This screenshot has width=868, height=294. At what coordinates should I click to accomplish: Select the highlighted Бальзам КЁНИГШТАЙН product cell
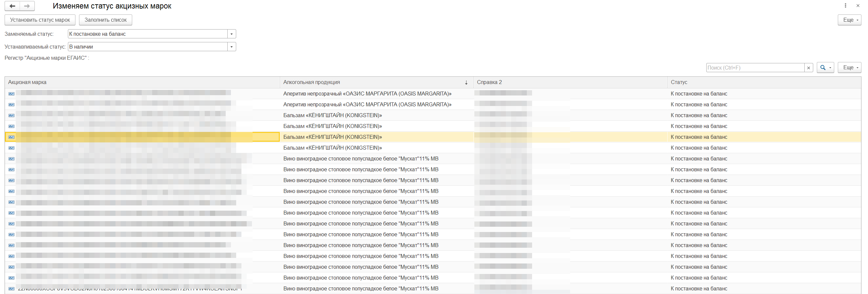pos(376,137)
